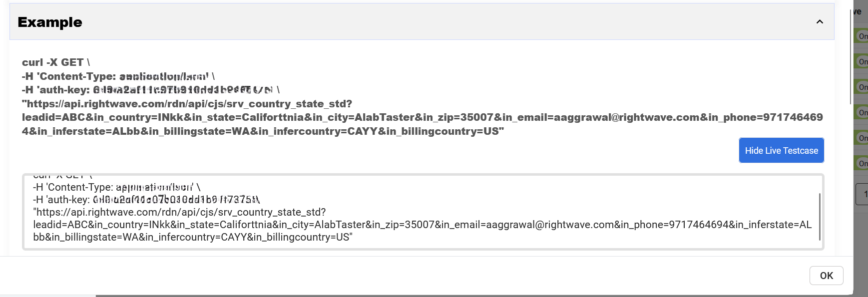The width and height of the screenshot is (868, 297).
Task: Toggle the fifth "On" switch in the background list
Action: point(862,138)
